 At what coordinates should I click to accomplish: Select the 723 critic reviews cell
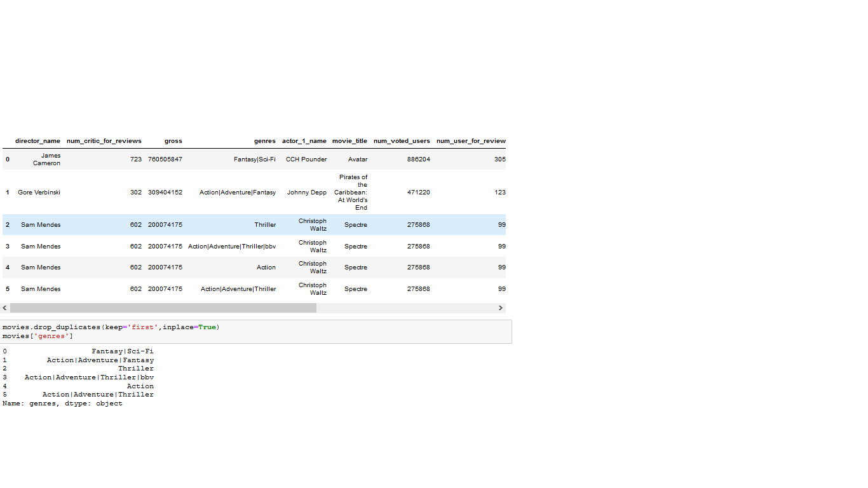click(x=136, y=159)
